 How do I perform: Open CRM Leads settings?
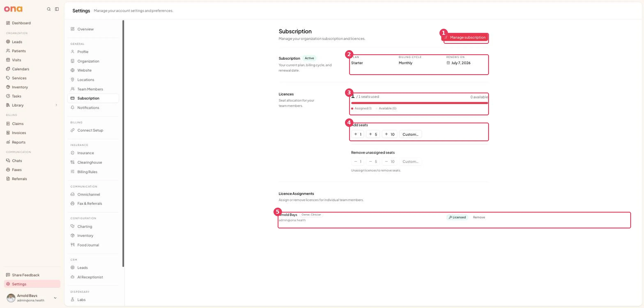click(x=93, y=267)
